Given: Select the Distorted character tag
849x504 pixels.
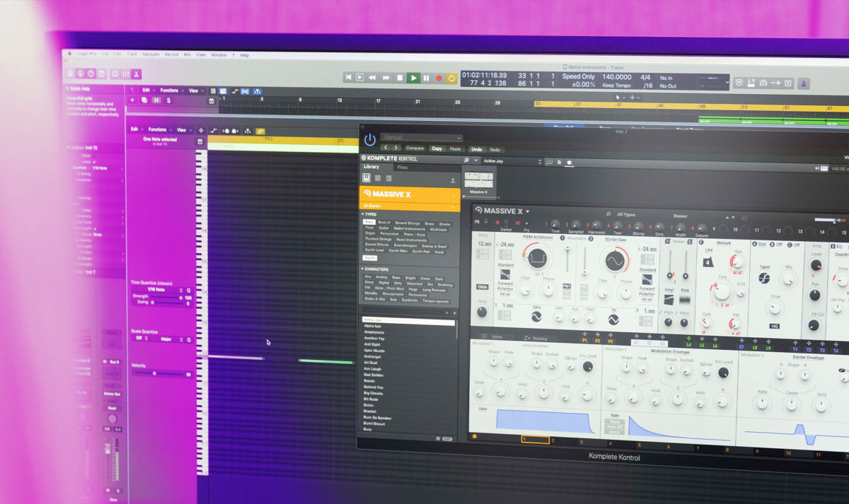Looking at the screenshot, I should (415, 283).
